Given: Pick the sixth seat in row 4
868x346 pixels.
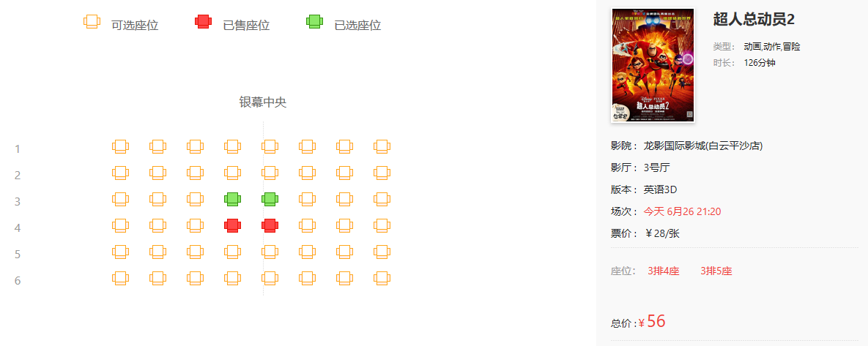Looking at the screenshot, I should click(307, 225).
